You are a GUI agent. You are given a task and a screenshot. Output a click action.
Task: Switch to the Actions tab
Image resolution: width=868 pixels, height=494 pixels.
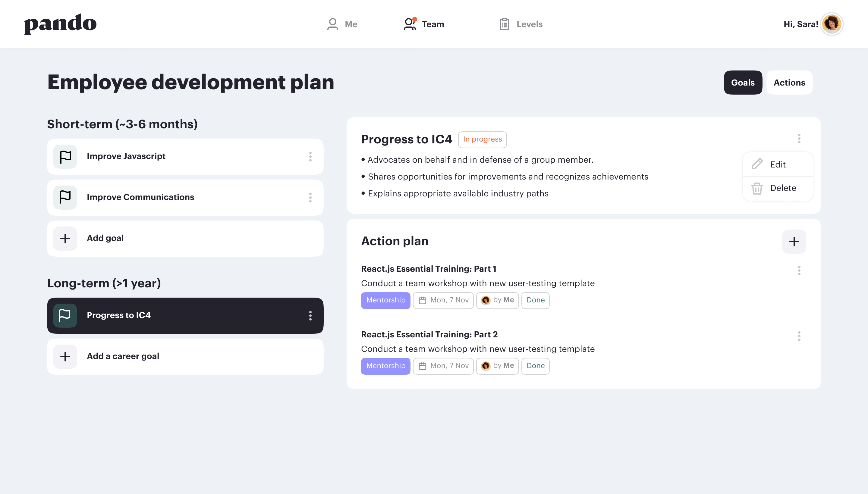tap(789, 83)
